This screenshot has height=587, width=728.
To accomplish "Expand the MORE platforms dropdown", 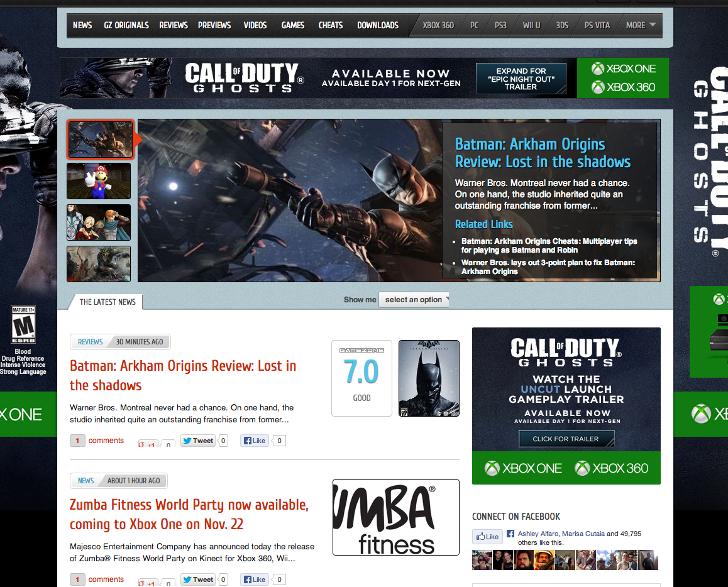I will pos(640,26).
